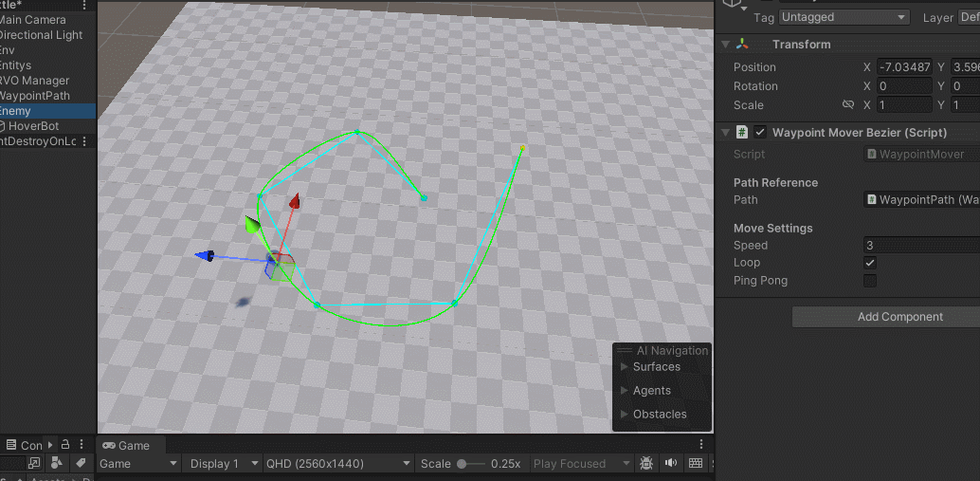980x481 pixels.
Task: Click the red Y-axis gizmo arrow
Action: click(295, 201)
